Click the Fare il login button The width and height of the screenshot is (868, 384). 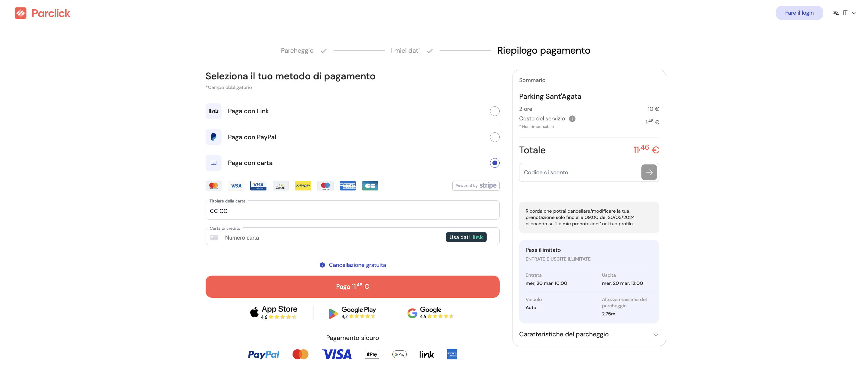pos(799,13)
